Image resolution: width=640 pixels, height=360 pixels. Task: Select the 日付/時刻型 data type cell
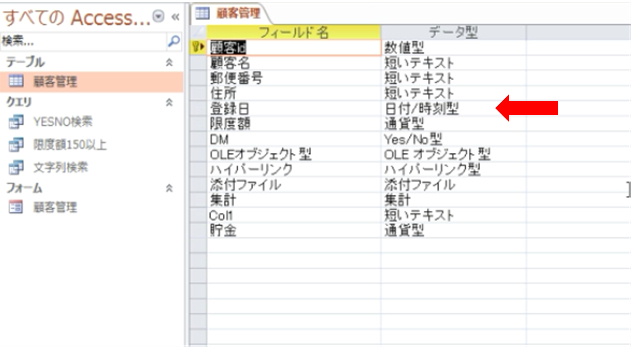(x=453, y=109)
